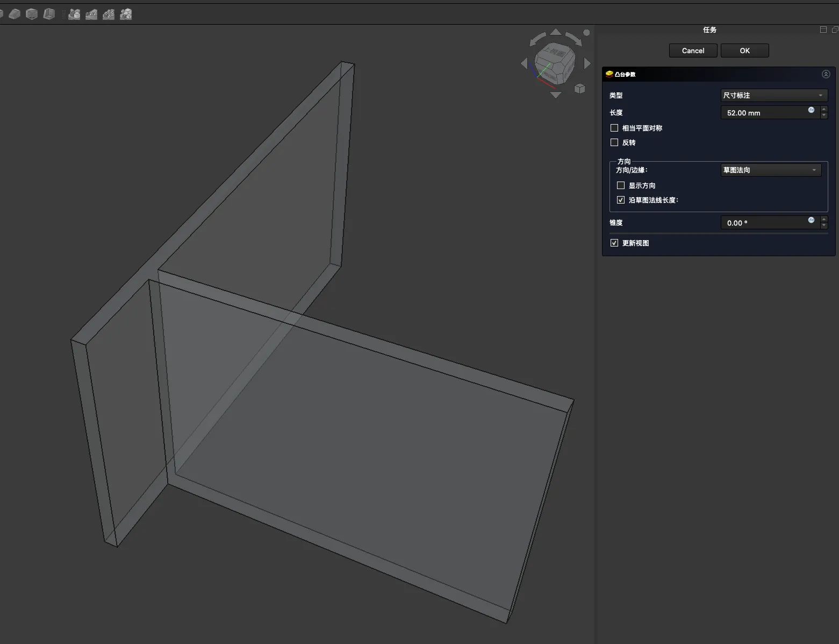Screen dimensions: 839x644
Task: Open expression editor icon in 长度 field
Action: [811, 110]
